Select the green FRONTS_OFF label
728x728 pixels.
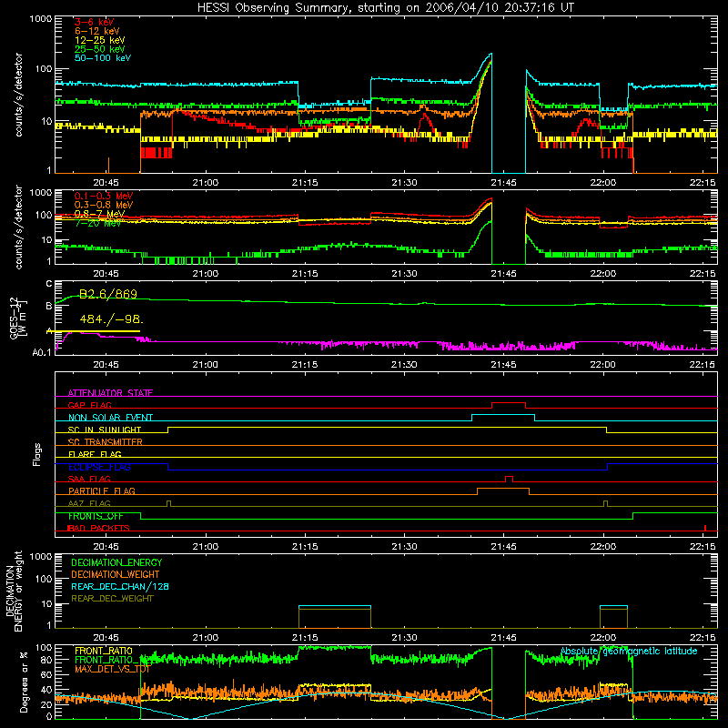tap(96, 516)
